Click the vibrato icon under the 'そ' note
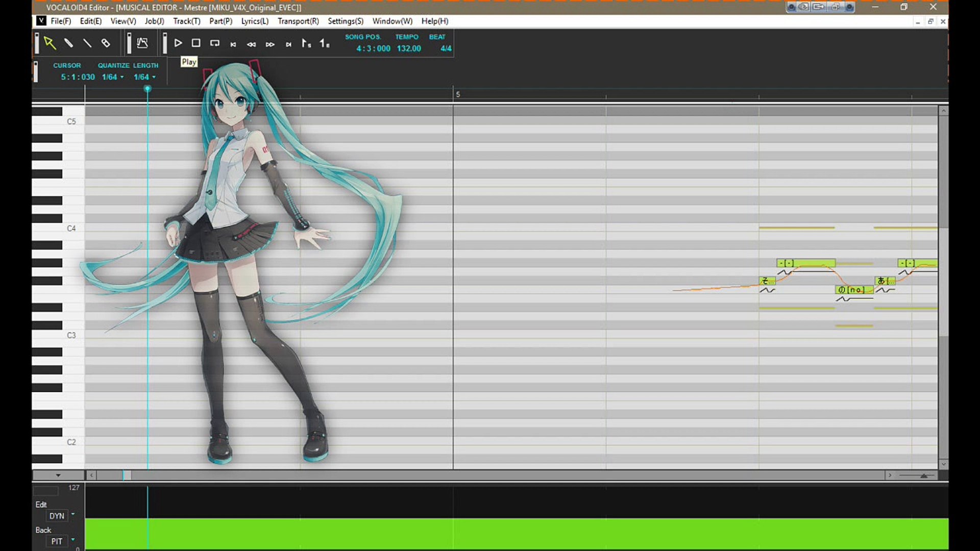Screen dimensions: 980x551 tap(767, 290)
